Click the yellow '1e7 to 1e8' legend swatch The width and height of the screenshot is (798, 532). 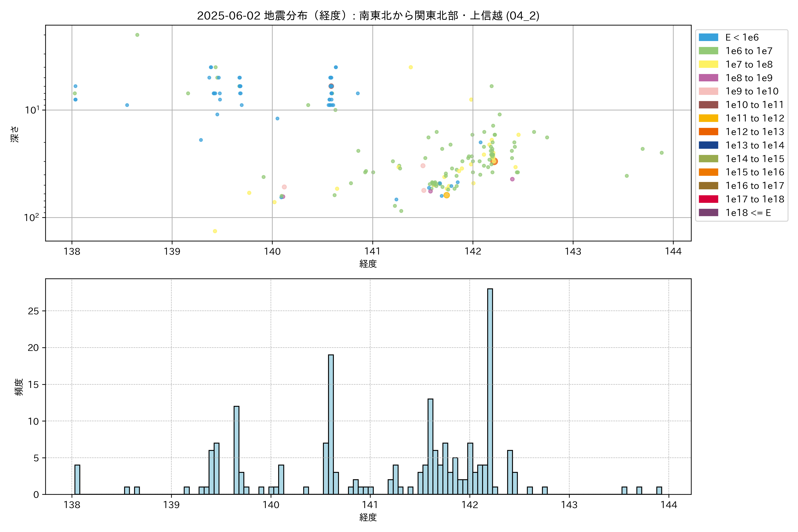708,65
